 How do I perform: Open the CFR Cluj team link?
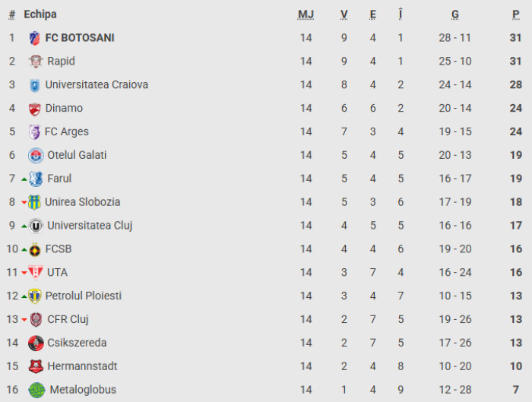(x=68, y=319)
